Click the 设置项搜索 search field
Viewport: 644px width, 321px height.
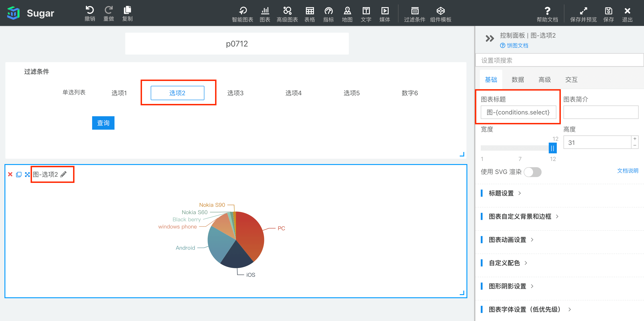pyautogui.click(x=559, y=60)
